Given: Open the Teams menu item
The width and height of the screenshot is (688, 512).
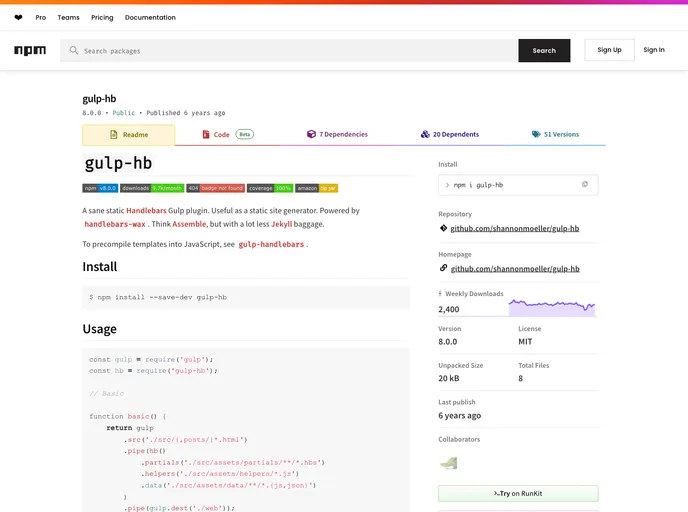Looking at the screenshot, I should 68,18.
